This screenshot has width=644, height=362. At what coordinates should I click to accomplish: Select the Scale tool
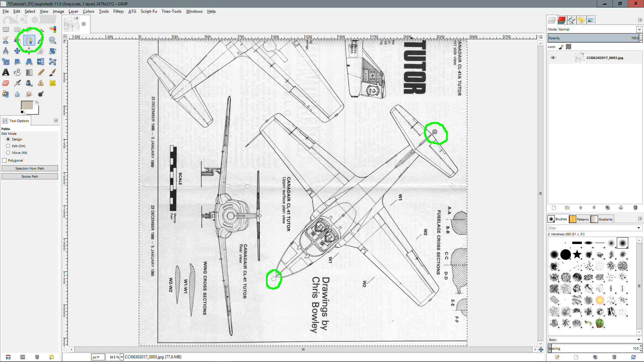click(x=6, y=62)
